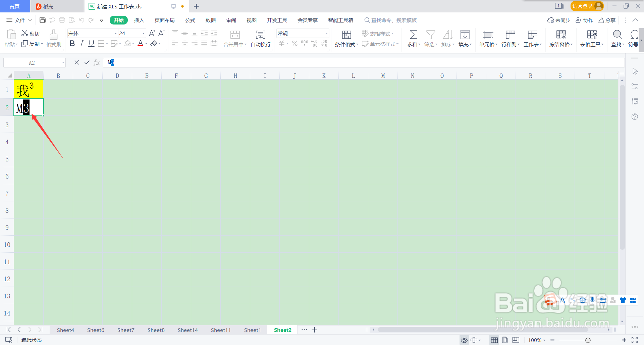This screenshot has width=644, height=345.
Task: Toggle normal grid view icon
Action: (494, 340)
